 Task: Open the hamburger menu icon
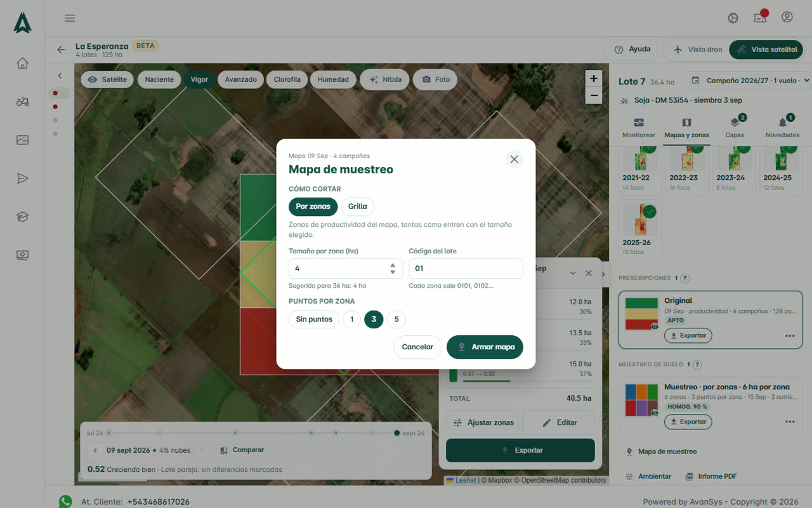[70, 18]
